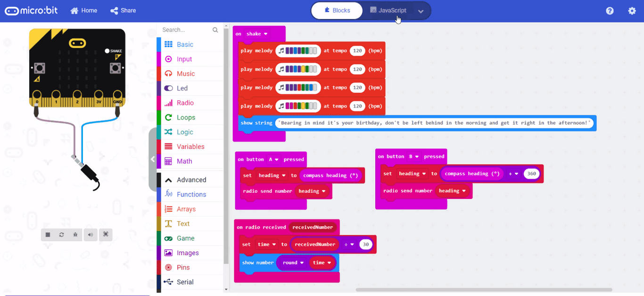Collapse the Advanced categories section
The image size is (644, 296).
click(x=190, y=180)
